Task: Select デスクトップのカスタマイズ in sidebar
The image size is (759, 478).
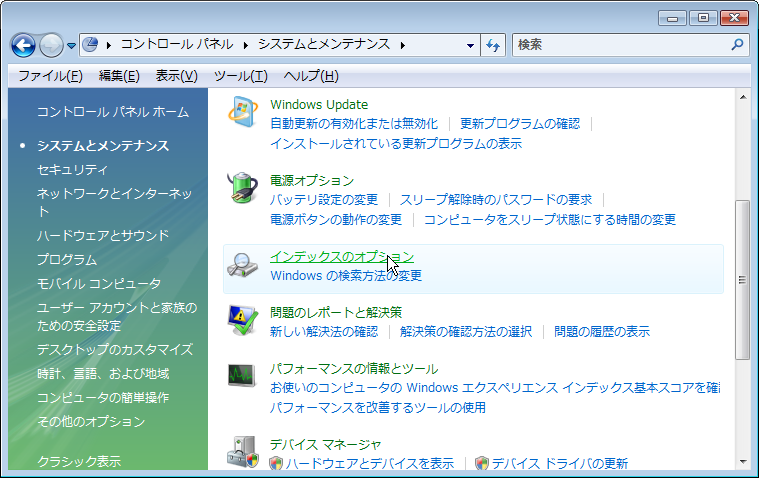Action: [x=115, y=350]
